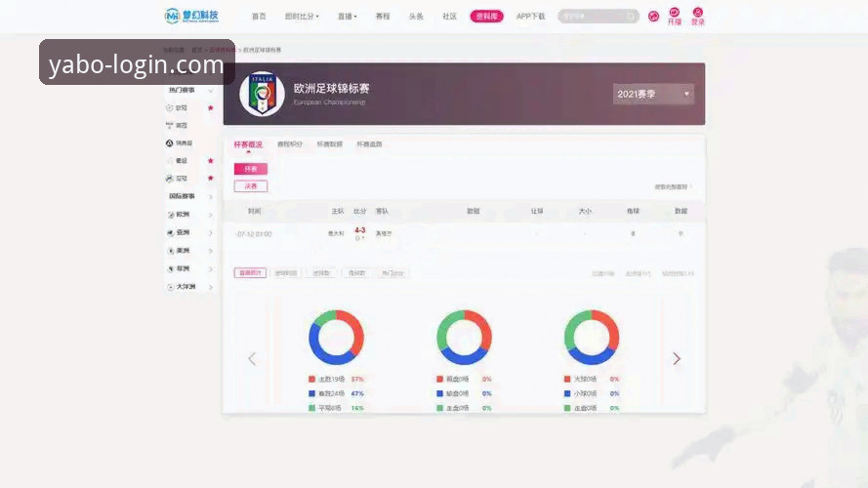Click the Italia team crest
This screenshot has width=868, height=488.
point(263,94)
